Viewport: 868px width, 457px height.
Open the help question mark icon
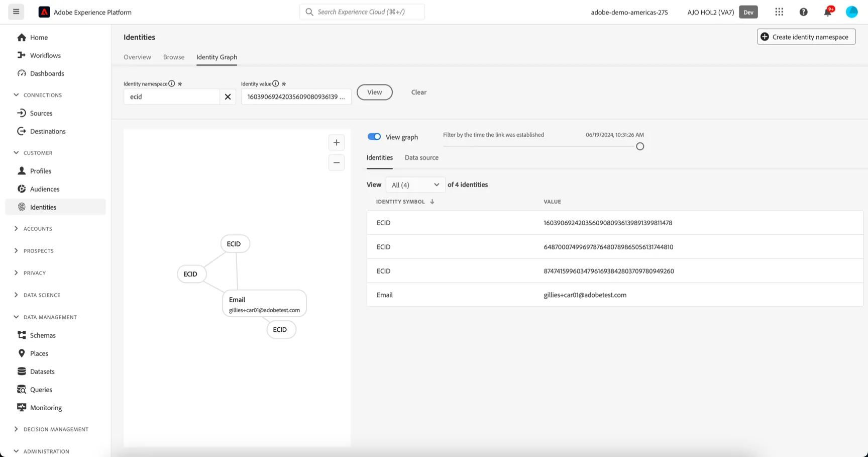[x=803, y=12]
